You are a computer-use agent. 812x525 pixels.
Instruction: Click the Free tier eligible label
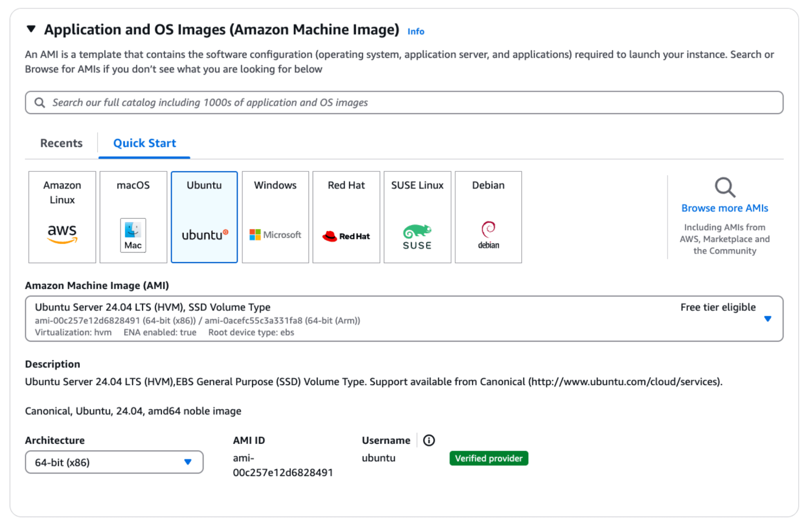[718, 307]
